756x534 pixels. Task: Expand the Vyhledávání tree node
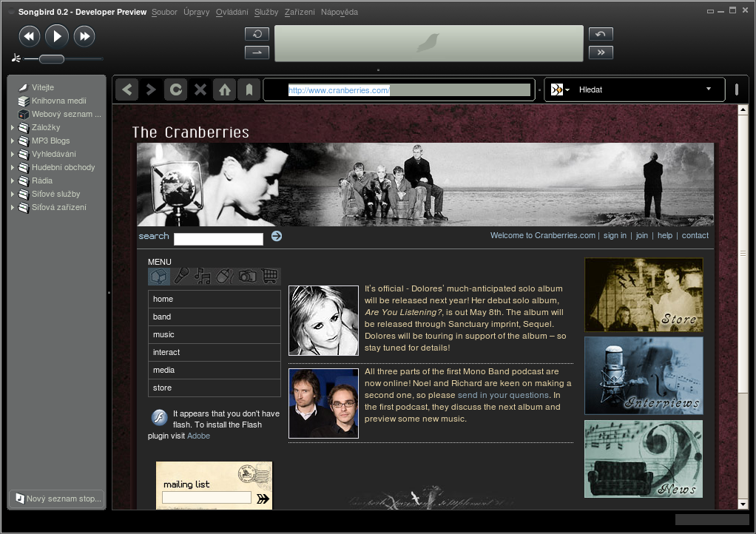point(13,155)
